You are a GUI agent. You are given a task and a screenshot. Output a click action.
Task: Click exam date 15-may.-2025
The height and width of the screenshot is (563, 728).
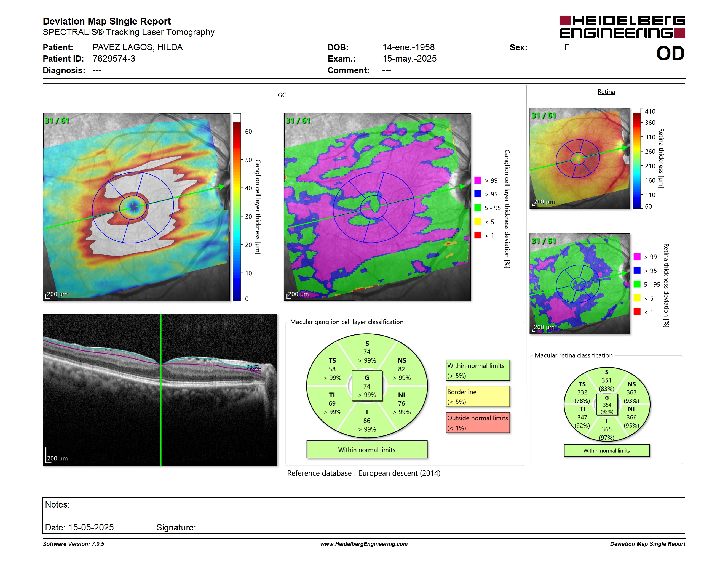409,59
